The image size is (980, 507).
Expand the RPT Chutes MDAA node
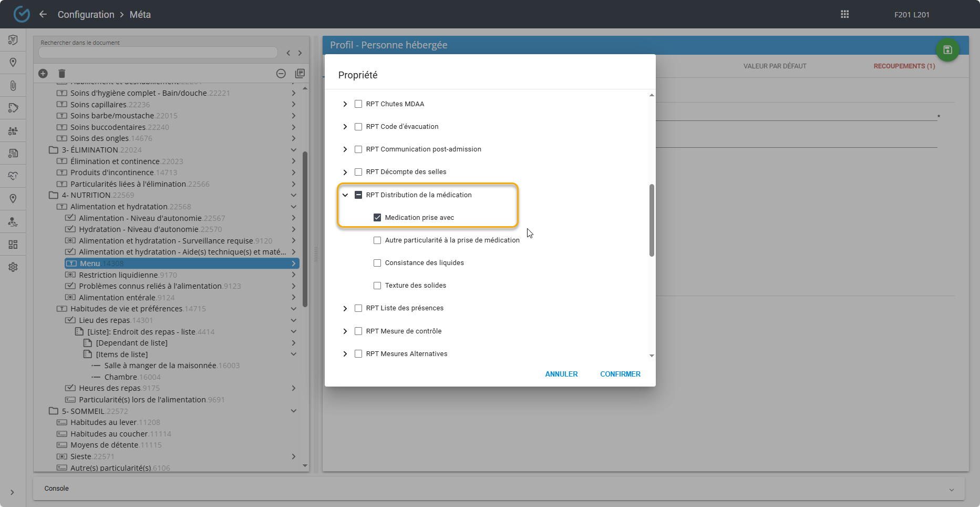click(345, 104)
